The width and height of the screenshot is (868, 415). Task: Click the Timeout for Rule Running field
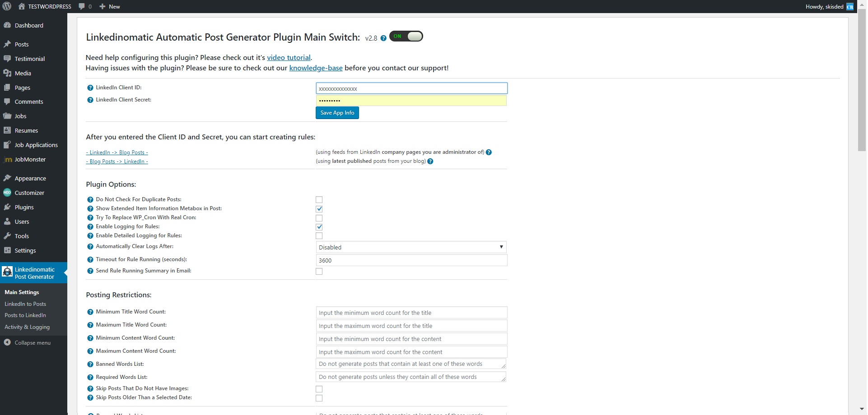411,260
